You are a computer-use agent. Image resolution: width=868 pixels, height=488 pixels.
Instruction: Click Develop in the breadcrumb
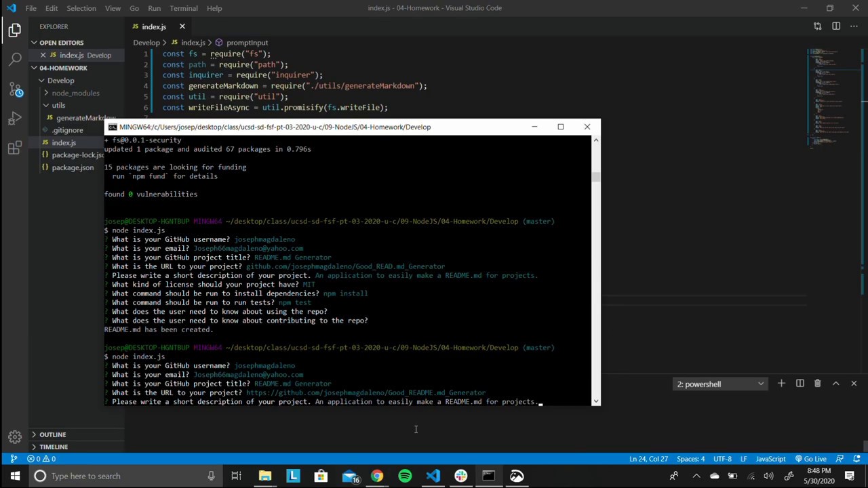[x=146, y=43]
